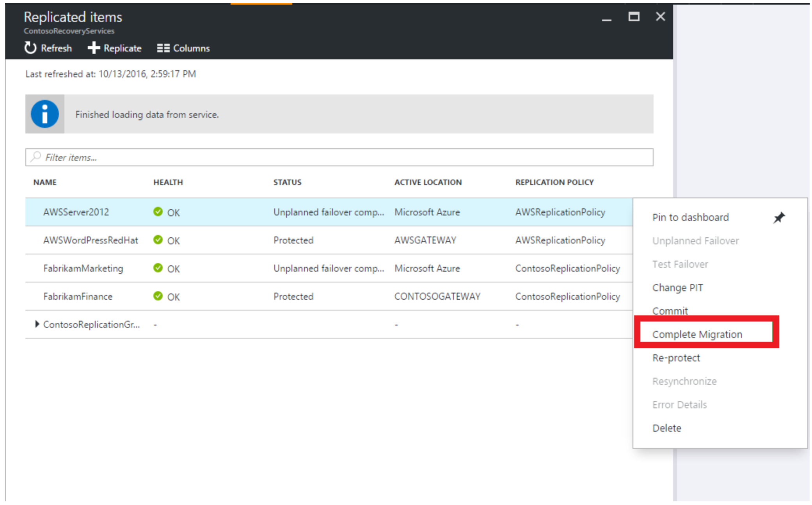Click Protected status of FabrikamFinance

[293, 296]
